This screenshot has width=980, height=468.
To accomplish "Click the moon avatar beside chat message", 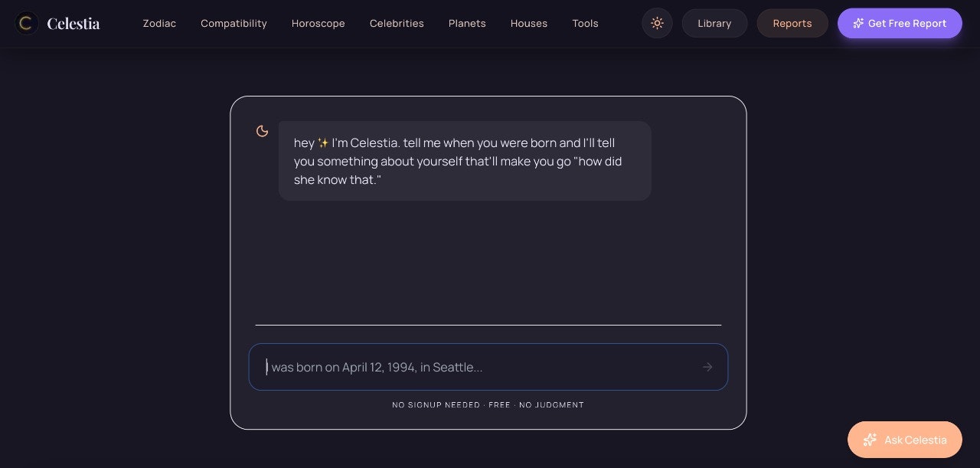I will tap(262, 131).
